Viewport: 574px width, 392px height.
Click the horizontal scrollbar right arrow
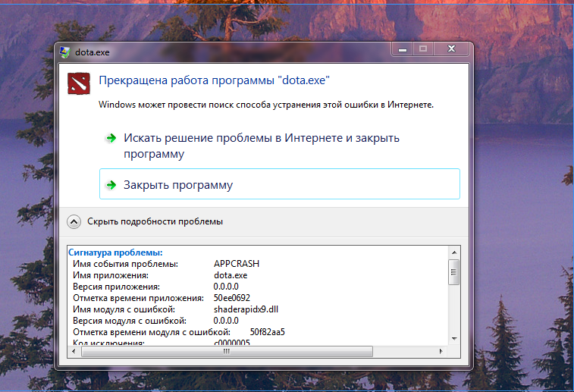[441, 351]
